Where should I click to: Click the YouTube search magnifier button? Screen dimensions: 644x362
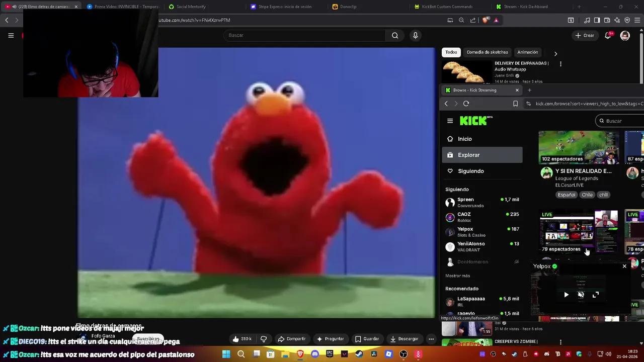(x=395, y=35)
